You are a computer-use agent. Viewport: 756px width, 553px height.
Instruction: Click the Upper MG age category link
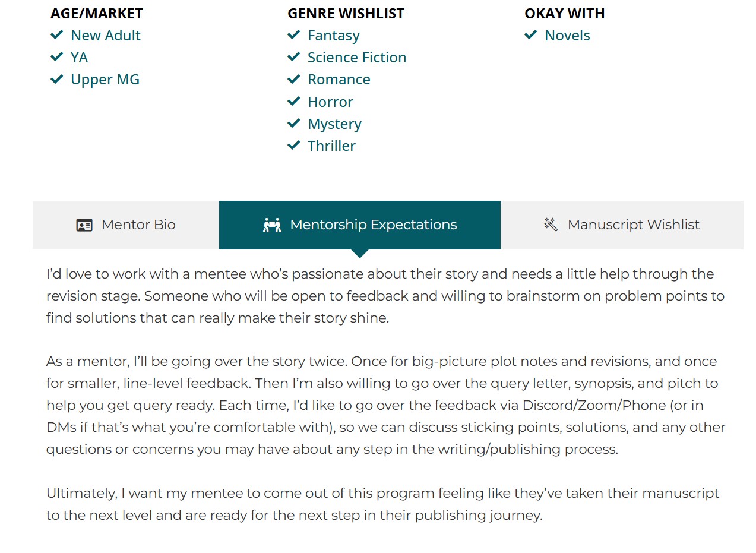[105, 80]
